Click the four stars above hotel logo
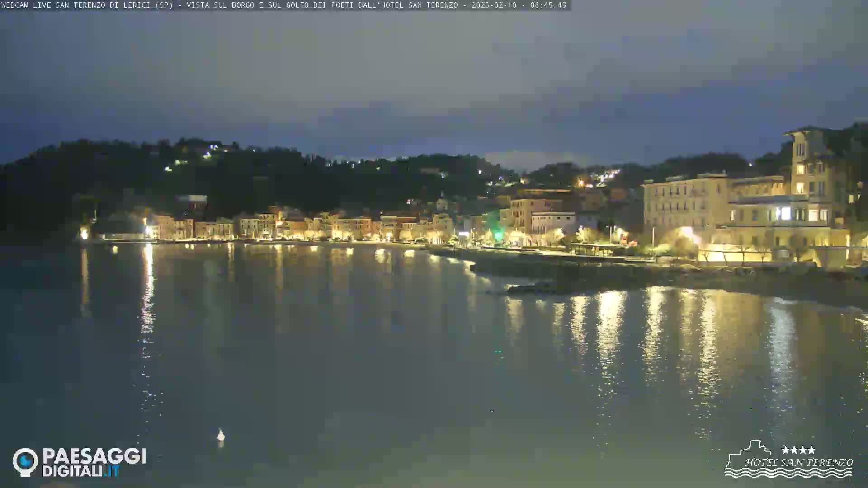Image resolution: width=868 pixels, height=488 pixels. [x=798, y=450]
